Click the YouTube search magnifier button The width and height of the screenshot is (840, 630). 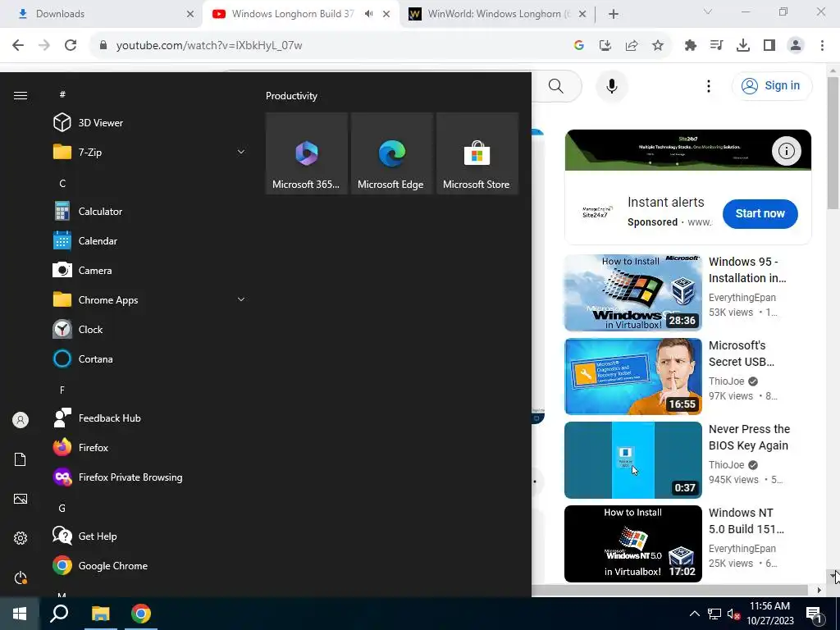(x=556, y=85)
